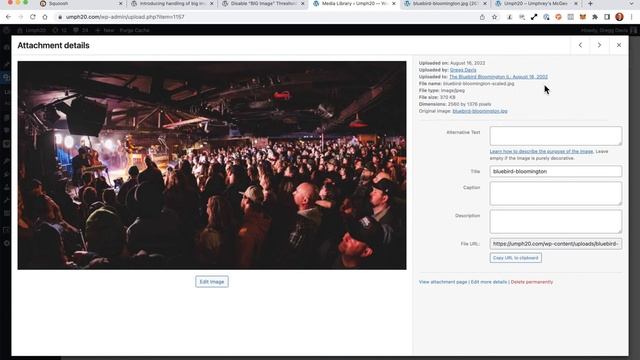Click the MetaMask fox extension icon
The height and width of the screenshot is (360, 640).
(583, 17)
